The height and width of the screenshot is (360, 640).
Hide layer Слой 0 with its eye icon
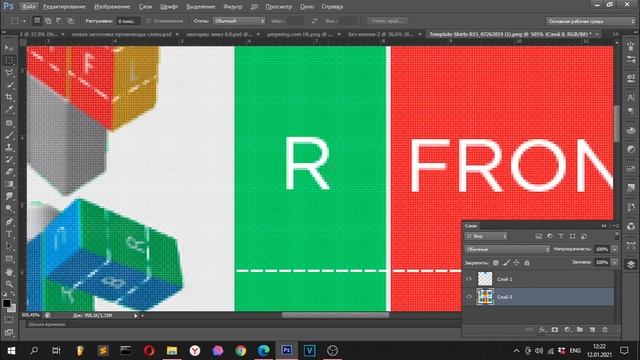469,297
